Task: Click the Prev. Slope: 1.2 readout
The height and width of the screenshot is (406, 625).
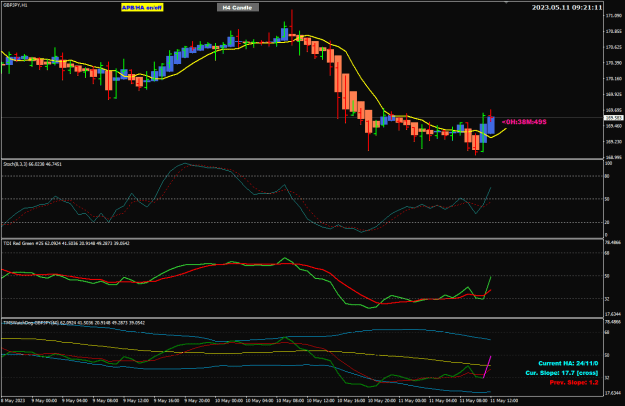Action: click(574, 382)
